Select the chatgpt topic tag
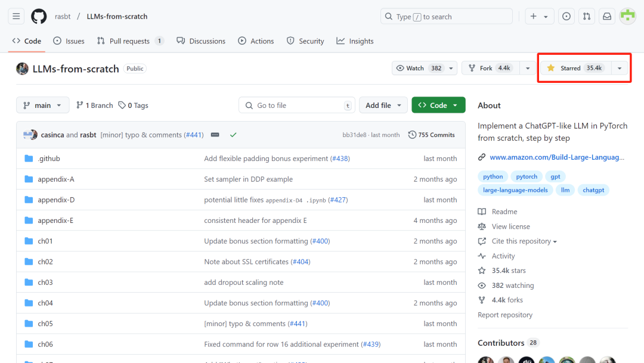Screen dimensions: 644x363 pos(593,190)
